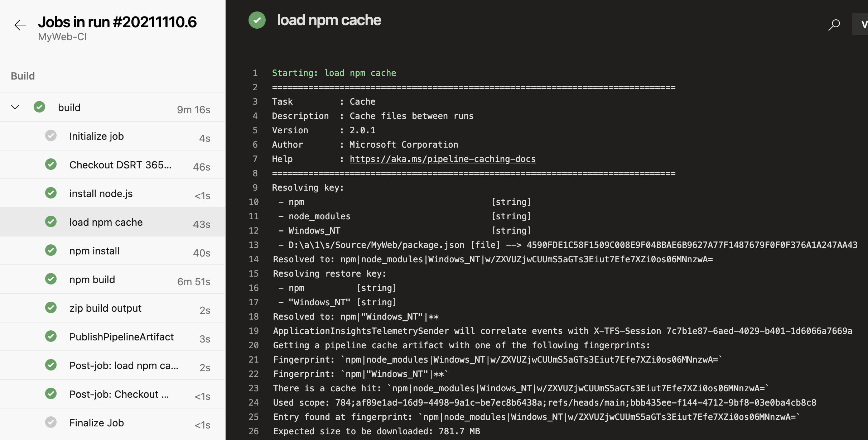Image resolution: width=868 pixels, height=440 pixels.
Task: Click the checkmark icon next to npm build
Action: coord(51,279)
